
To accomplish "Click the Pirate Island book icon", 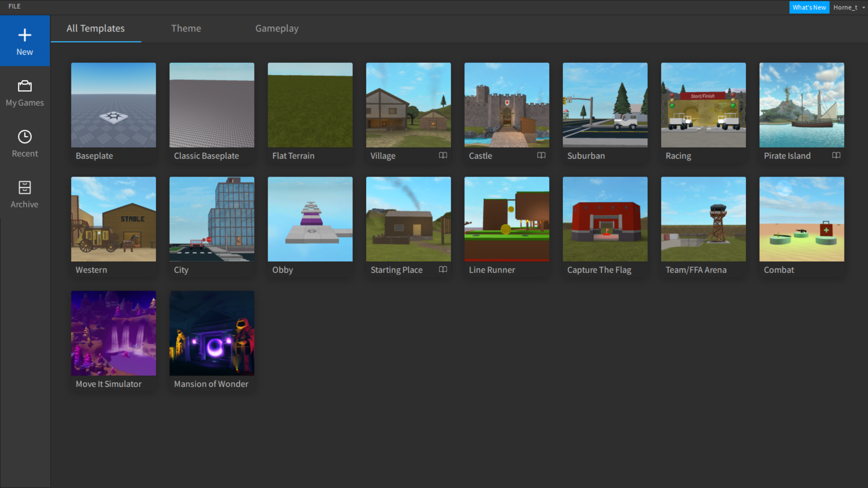I will pos(836,155).
